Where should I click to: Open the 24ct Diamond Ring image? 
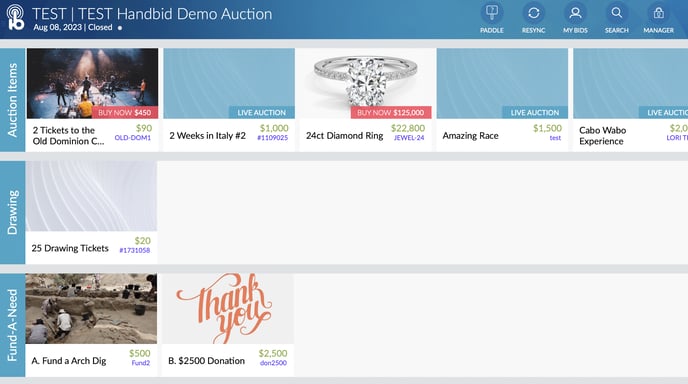[366, 83]
